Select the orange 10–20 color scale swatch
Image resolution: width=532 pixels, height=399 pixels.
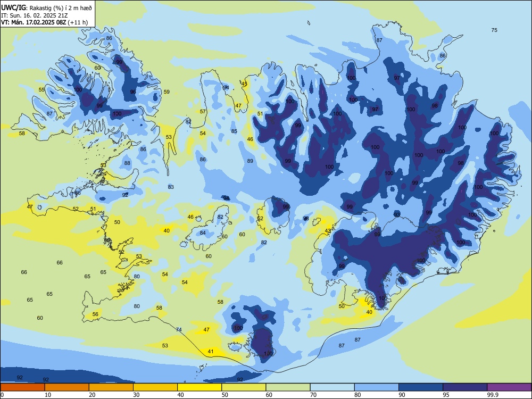67,387
